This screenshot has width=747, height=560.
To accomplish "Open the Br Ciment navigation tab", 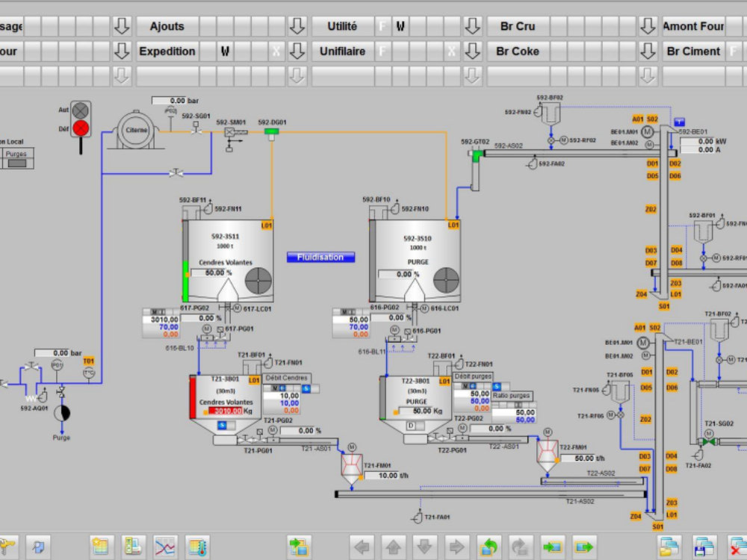I will tap(693, 51).
